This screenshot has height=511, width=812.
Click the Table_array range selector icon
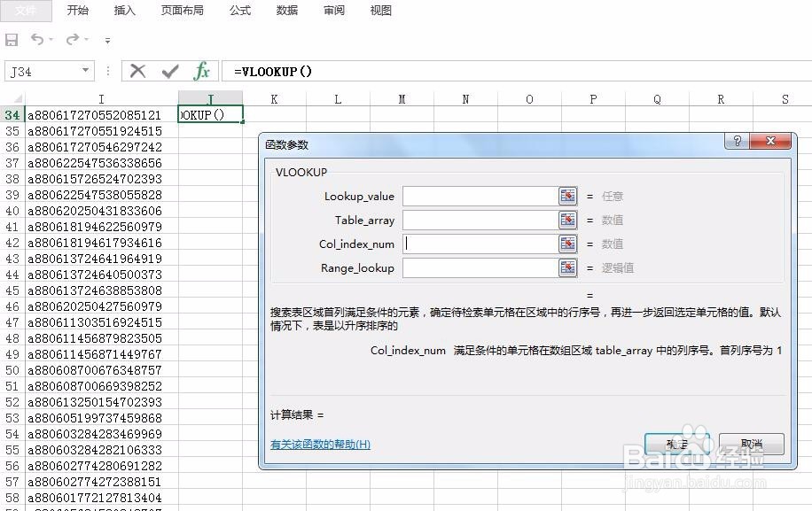[x=566, y=220]
